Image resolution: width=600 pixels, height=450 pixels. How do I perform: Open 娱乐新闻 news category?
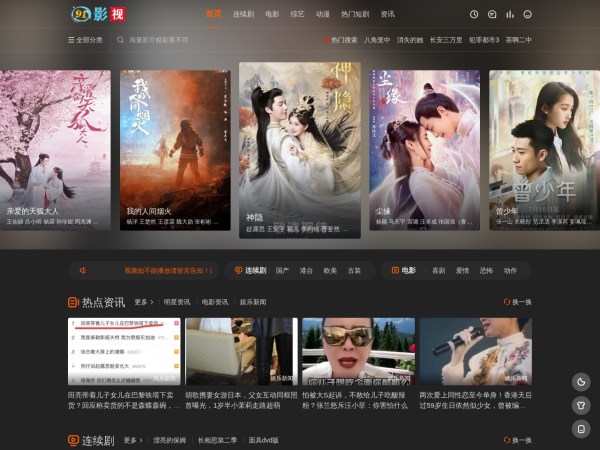pyautogui.click(x=253, y=302)
